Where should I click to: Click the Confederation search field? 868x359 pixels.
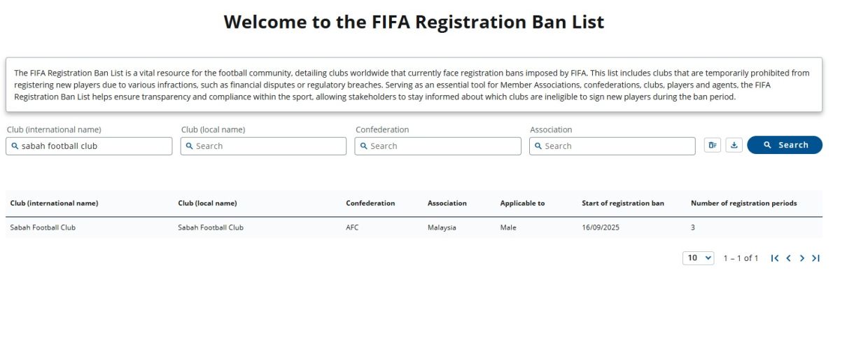click(437, 146)
